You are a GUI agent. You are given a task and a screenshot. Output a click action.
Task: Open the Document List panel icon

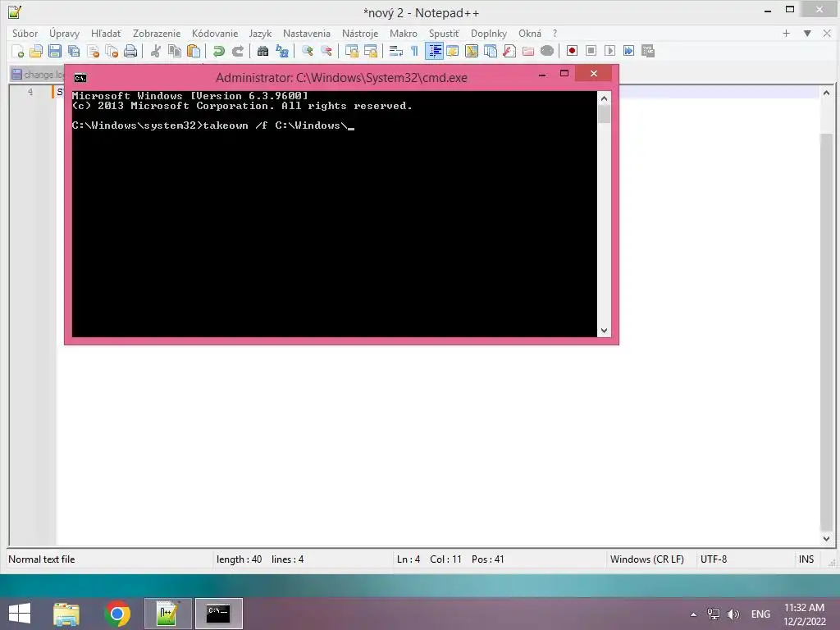click(x=491, y=51)
